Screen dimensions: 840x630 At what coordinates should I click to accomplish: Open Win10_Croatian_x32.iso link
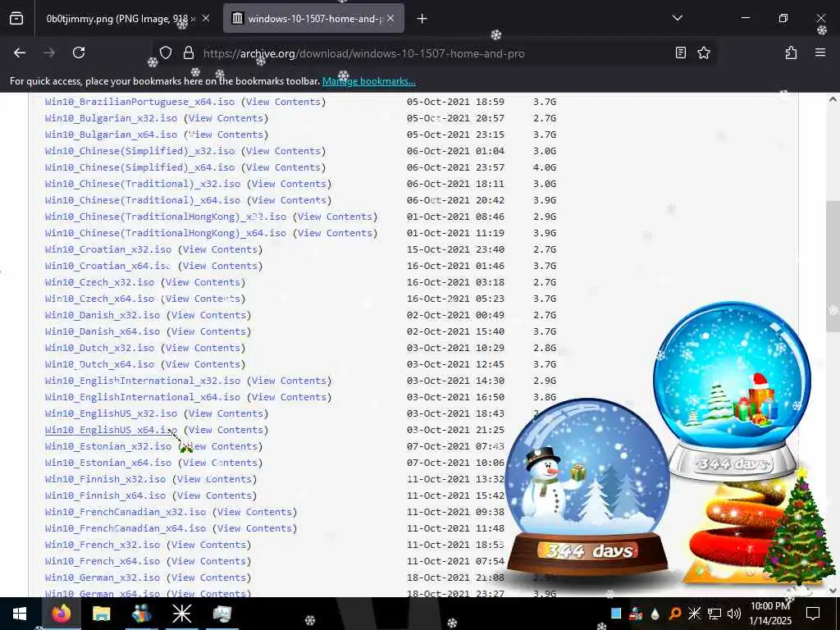click(x=108, y=249)
